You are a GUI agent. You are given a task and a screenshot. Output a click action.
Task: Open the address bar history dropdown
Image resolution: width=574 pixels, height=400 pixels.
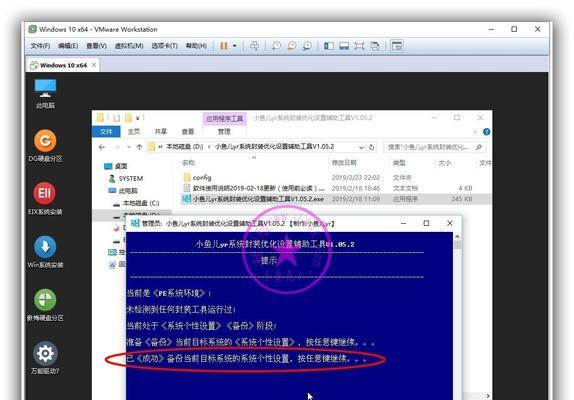tap(361, 147)
